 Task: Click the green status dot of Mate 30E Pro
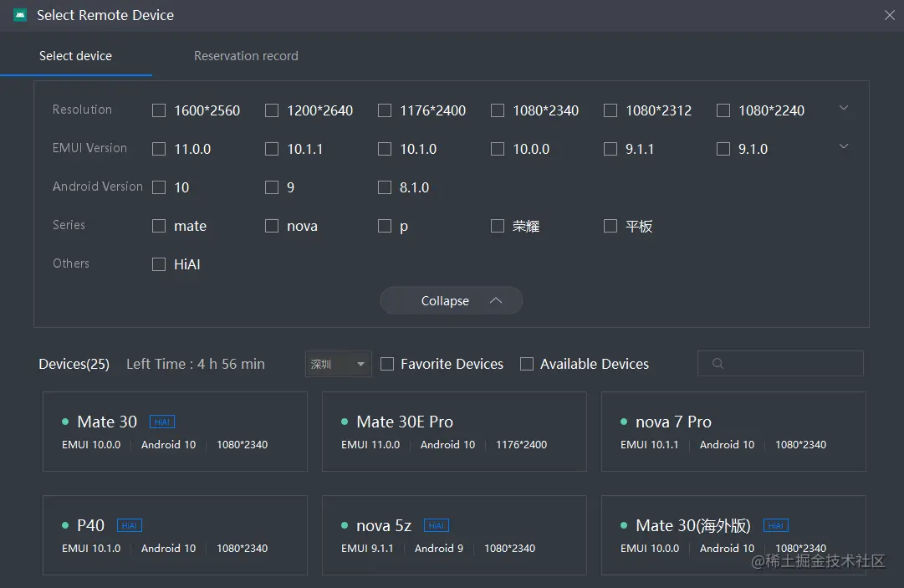[x=345, y=422]
